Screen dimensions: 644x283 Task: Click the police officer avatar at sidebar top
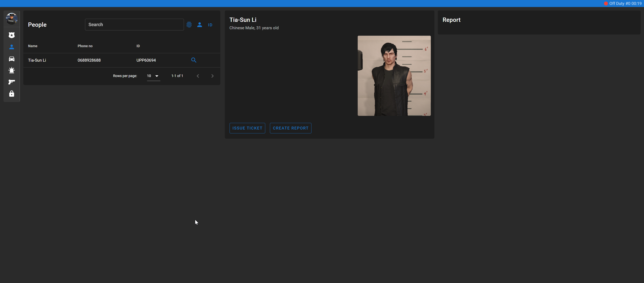click(12, 19)
